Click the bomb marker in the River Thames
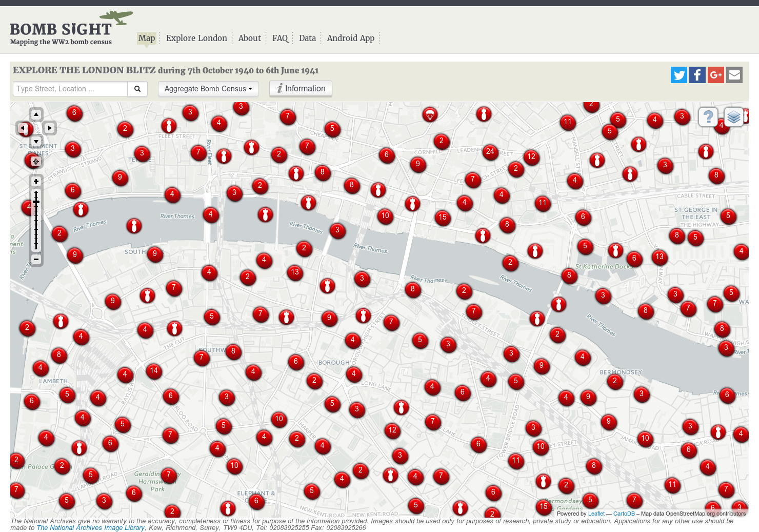 (265, 215)
